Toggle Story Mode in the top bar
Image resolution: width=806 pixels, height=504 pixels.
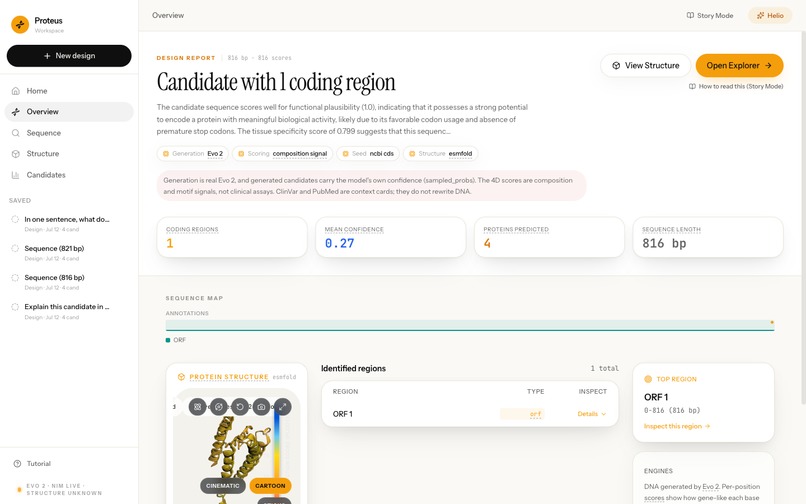pyautogui.click(x=710, y=15)
